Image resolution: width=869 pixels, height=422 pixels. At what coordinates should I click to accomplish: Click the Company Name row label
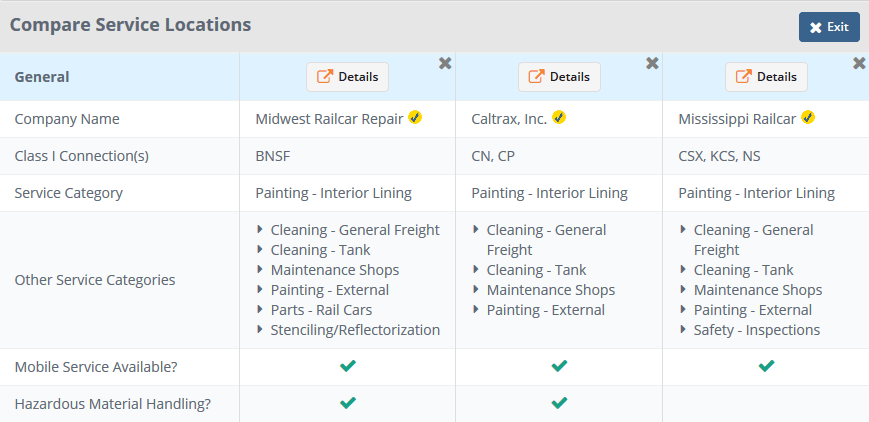[x=67, y=119]
